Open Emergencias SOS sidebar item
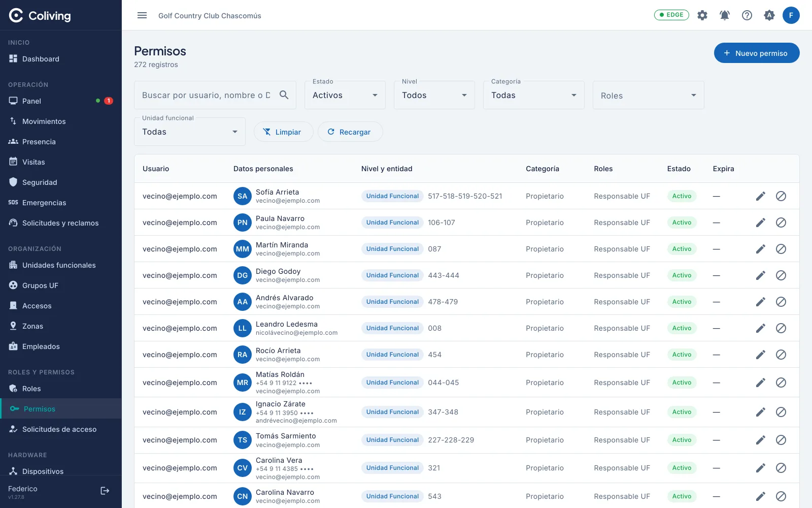The height and width of the screenshot is (508, 812). coord(61,203)
